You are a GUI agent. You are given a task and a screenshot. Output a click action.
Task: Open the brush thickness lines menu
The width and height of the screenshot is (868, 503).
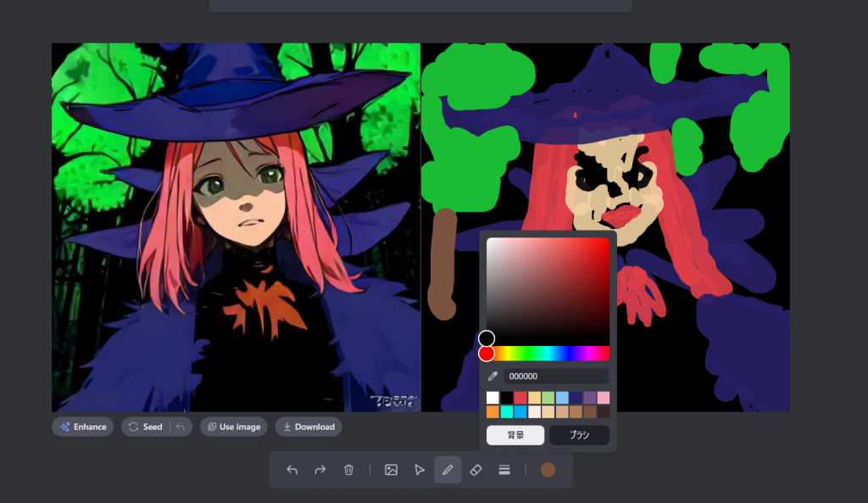[x=504, y=470]
